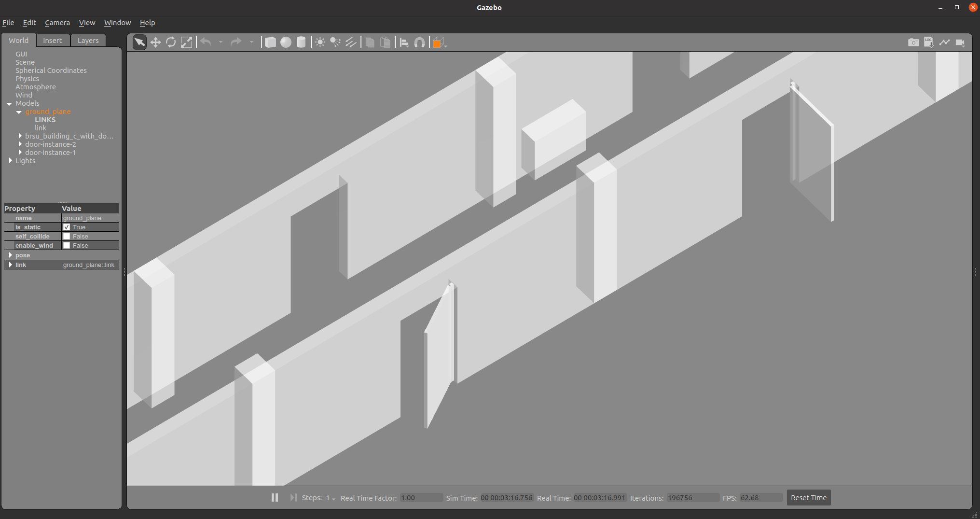Image resolution: width=980 pixels, height=519 pixels.
Task: Expand the pose property
Action: pyautogui.click(x=10, y=255)
